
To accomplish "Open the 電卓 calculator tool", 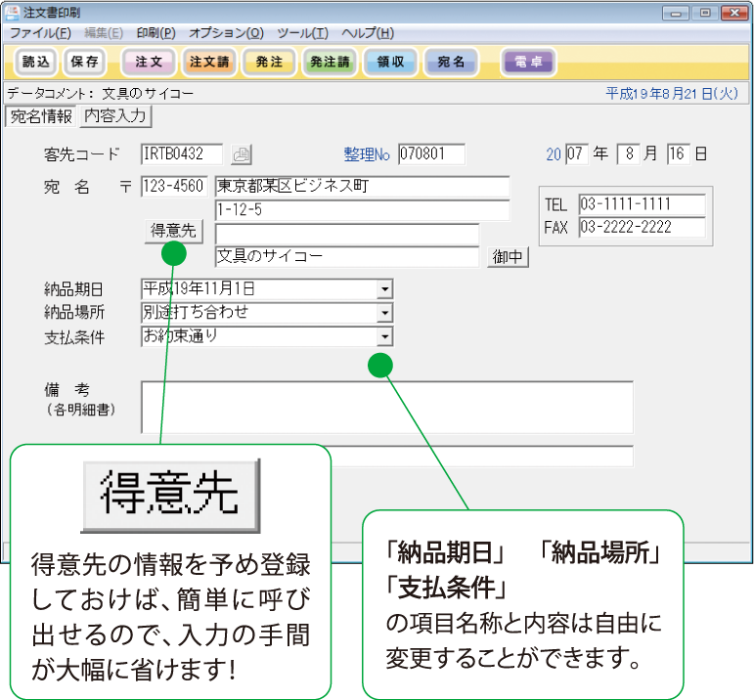I will (x=528, y=62).
